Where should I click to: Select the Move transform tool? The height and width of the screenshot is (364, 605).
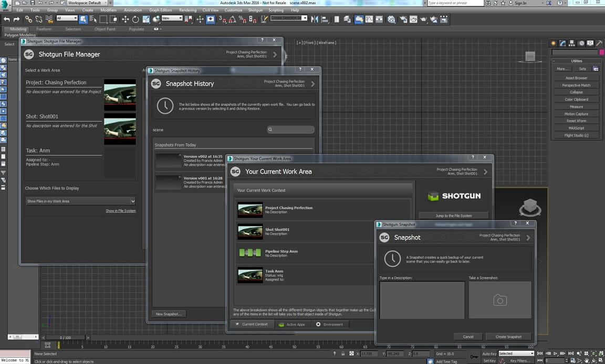pyautogui.click(x=125, y=19)
